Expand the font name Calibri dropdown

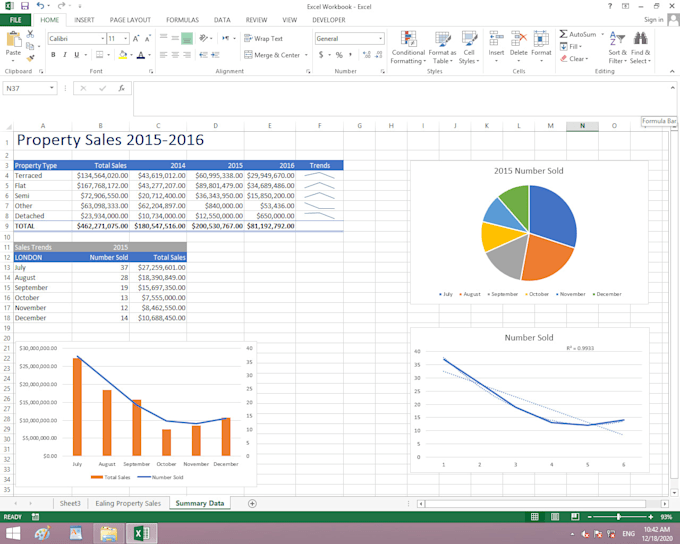click(103, 39)
